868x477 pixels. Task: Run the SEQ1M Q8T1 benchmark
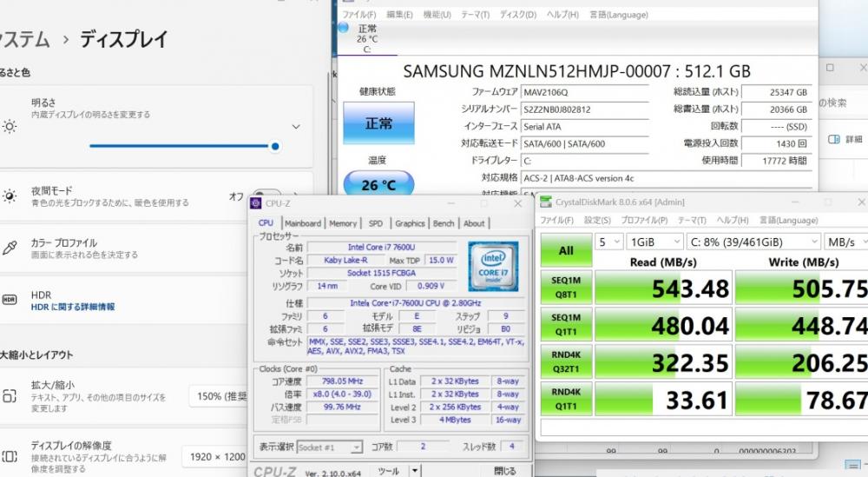pos(566,288)
